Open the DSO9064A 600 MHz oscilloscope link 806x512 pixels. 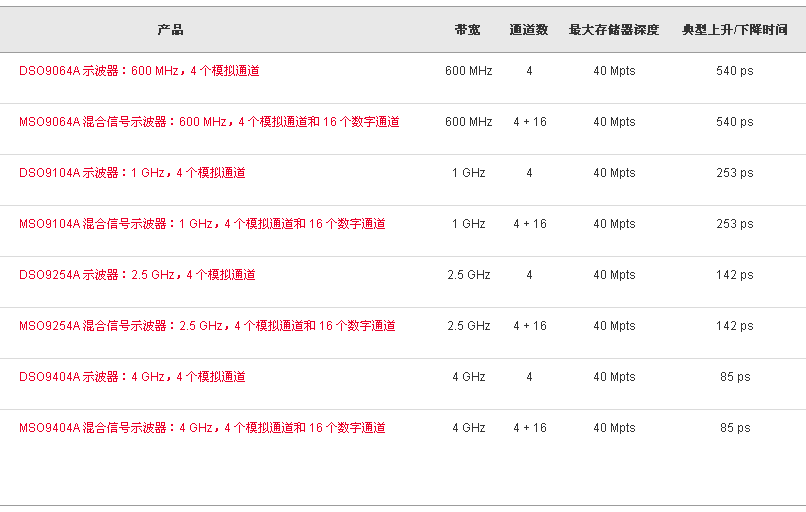tap(139, 71)
